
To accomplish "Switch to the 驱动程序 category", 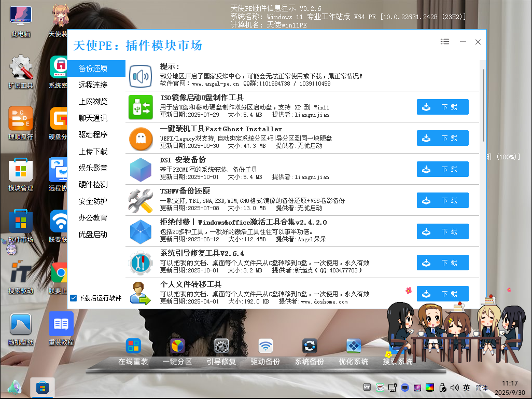I will 93,134.
